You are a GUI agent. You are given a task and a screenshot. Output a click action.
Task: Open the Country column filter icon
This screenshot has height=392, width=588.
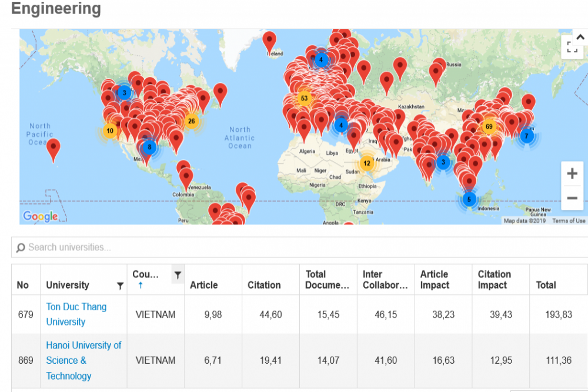(x=178, y=275)
